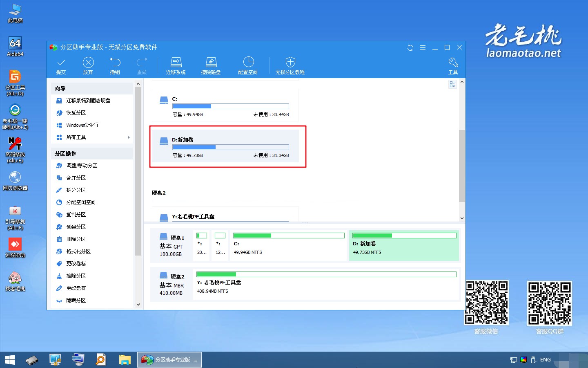Open 老毛桃一键装机 desktop icon
The height and width of the screenshot is (368, 588).
[15, 117]
